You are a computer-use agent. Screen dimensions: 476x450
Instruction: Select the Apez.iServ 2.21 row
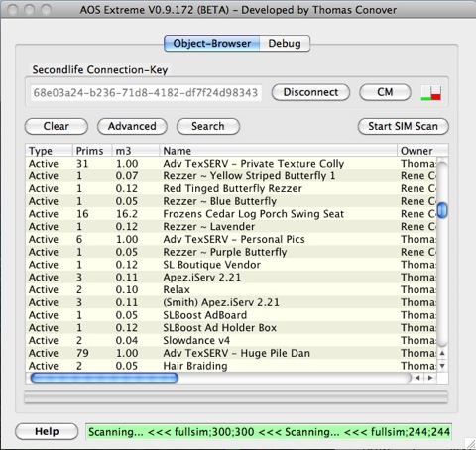point(231,278)
